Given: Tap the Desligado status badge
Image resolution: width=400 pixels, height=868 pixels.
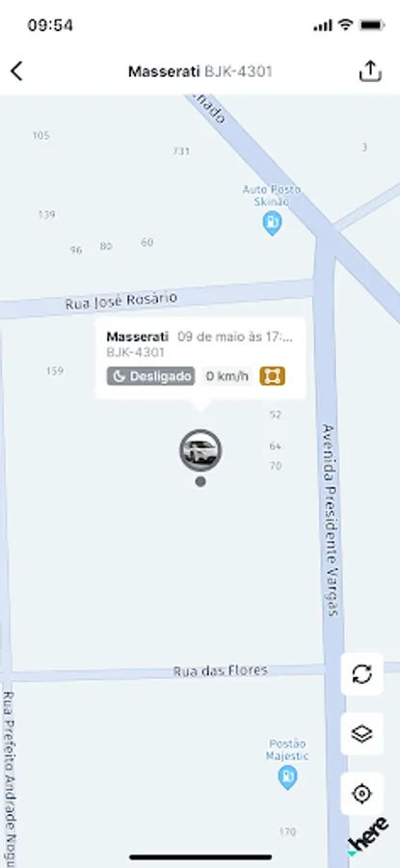Looking at the screenshot, I should pos(151,376).
